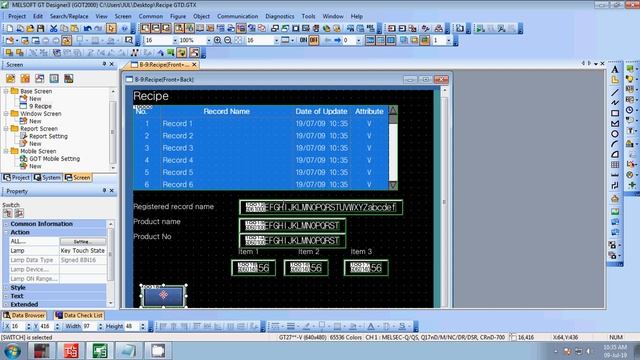Screen dimensions: 640x360
Task: Switch to the System tab
Action: click(48, 178)
